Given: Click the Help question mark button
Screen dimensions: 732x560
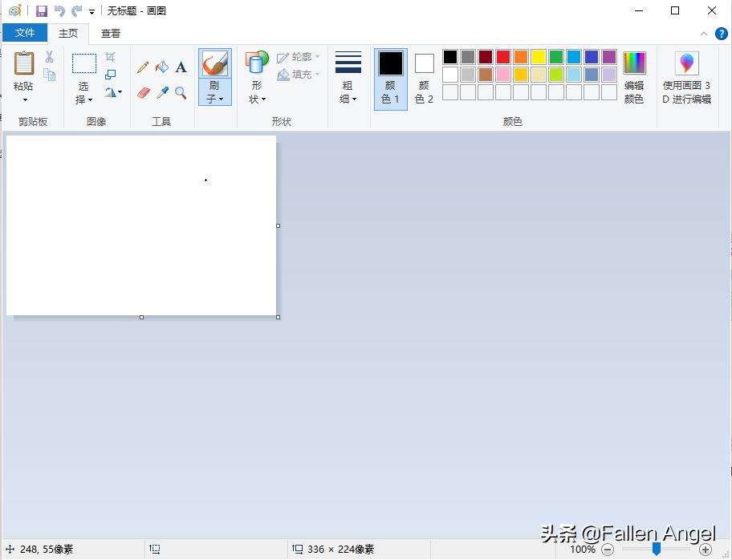Looking at the screenshot, I should (x=721, y=34).
